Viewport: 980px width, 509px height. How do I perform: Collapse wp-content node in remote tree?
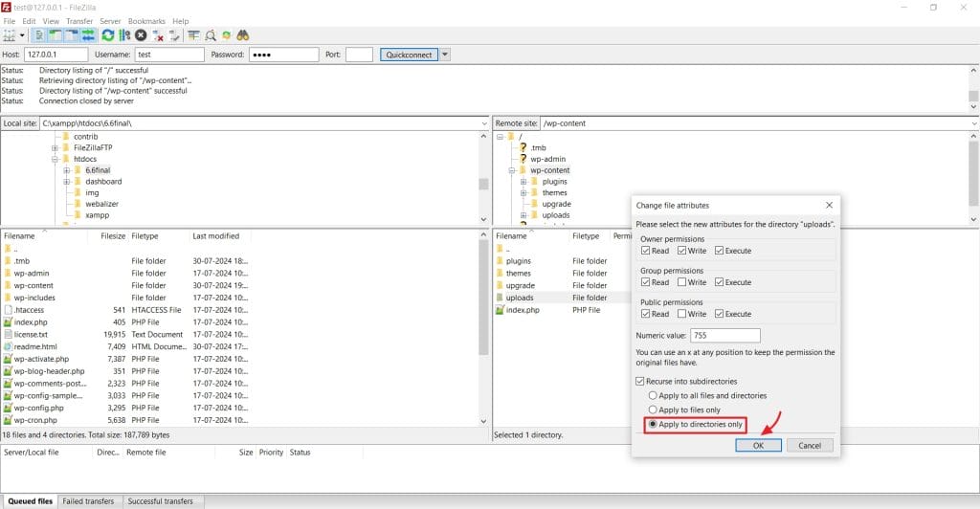coord(512,170)
